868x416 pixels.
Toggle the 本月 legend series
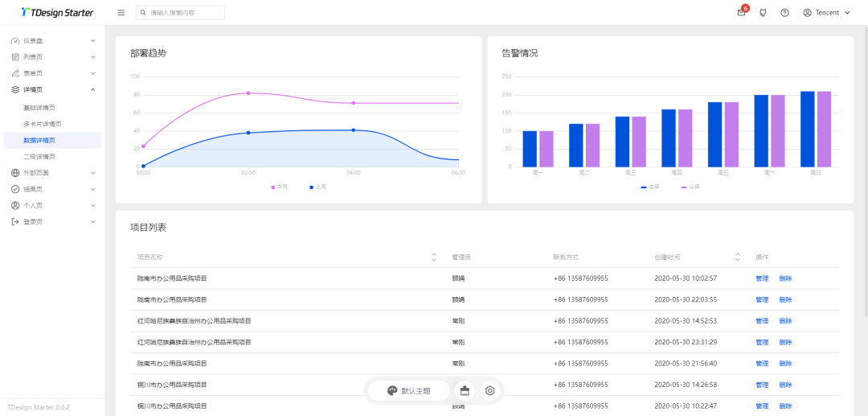(280, 187)
